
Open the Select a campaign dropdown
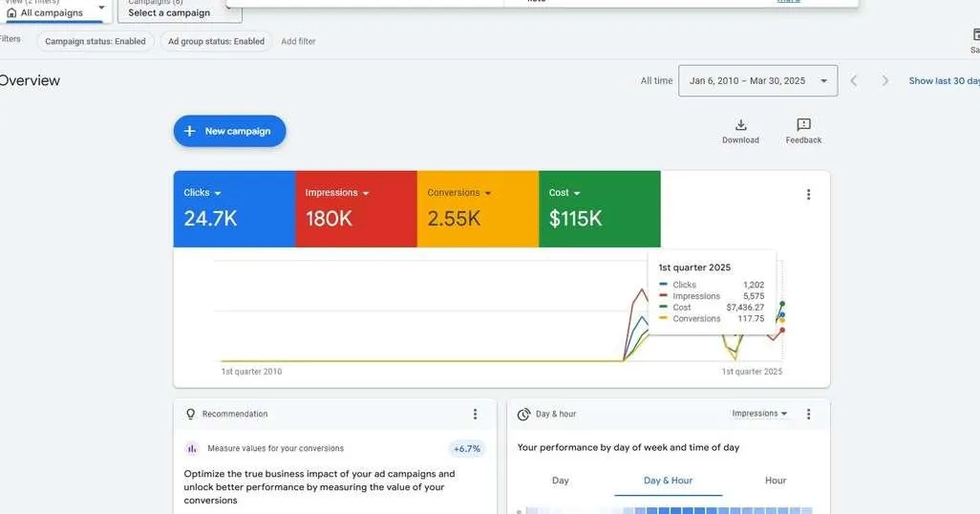click(180, 11)
